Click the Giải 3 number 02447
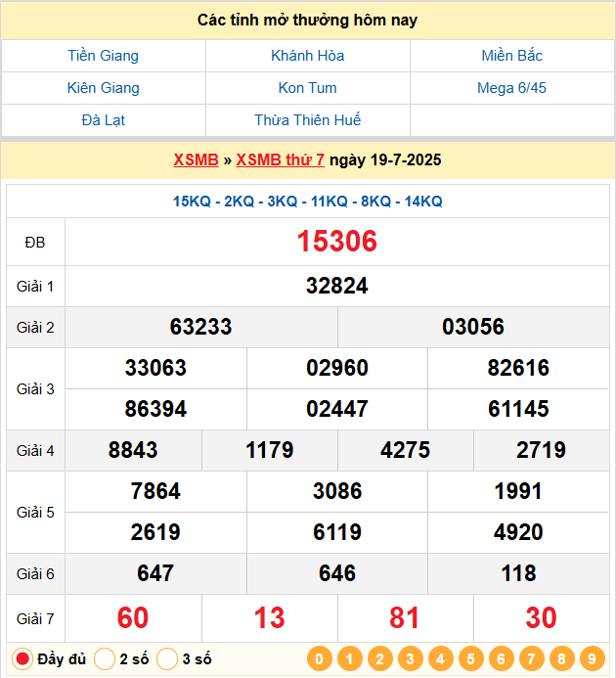Screen dimensions: 616x678 click(336, 409)
